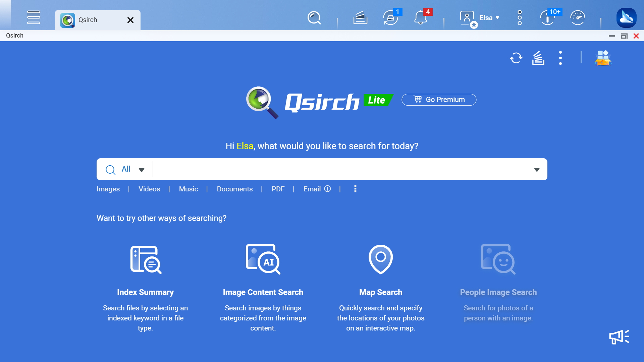
Task: Click the Go Premium button
Action: click(439, 99)
